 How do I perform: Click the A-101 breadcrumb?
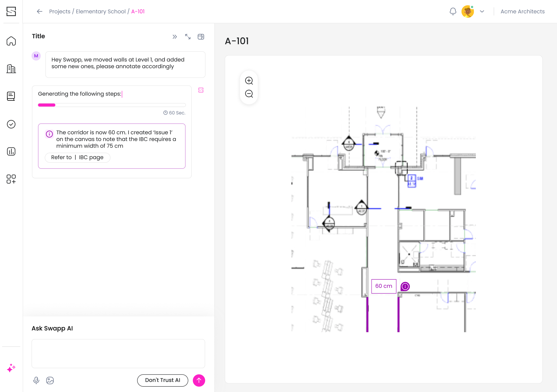(x=138, y=11)
